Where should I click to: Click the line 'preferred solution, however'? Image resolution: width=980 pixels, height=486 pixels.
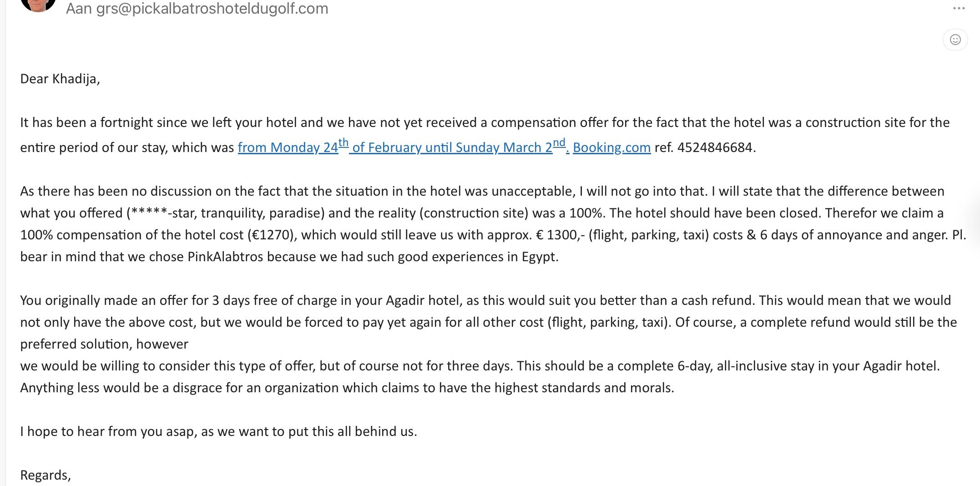[x=104, y=344]
